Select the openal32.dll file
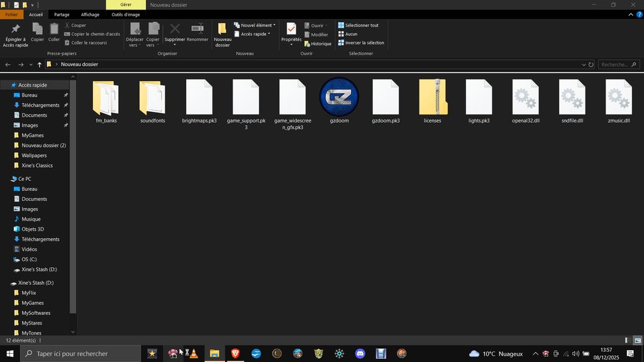Viewport: 644px width, 362px height. pos(525,98)
